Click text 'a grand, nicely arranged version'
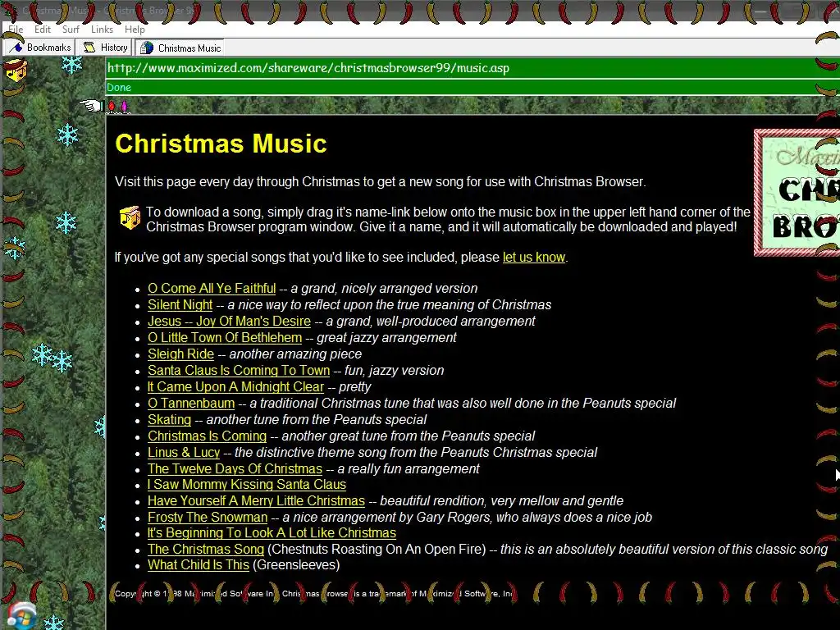Screen dimensions: 840x630 pos(384,288)
